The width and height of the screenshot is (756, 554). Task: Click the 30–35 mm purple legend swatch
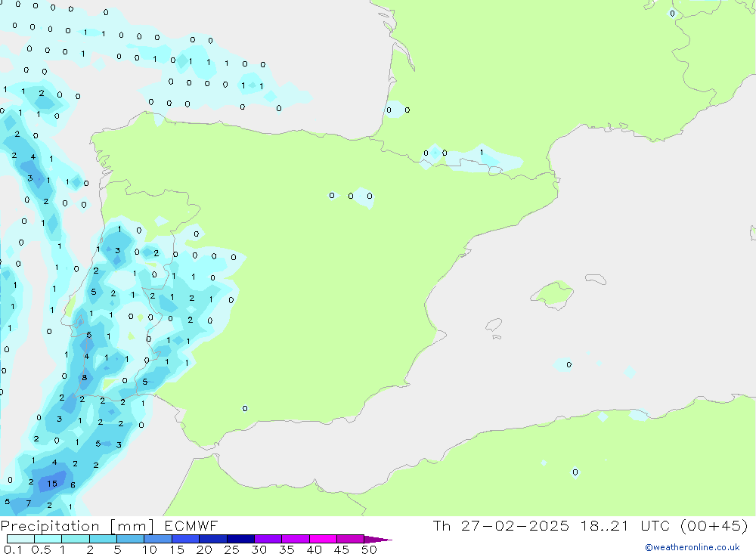[268, 539]
